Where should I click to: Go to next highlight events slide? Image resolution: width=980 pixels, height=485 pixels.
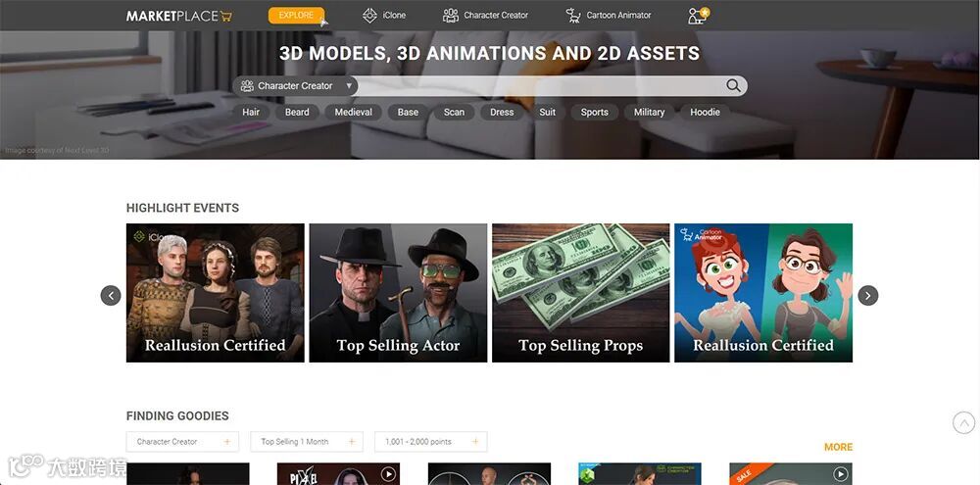[867, 295]
